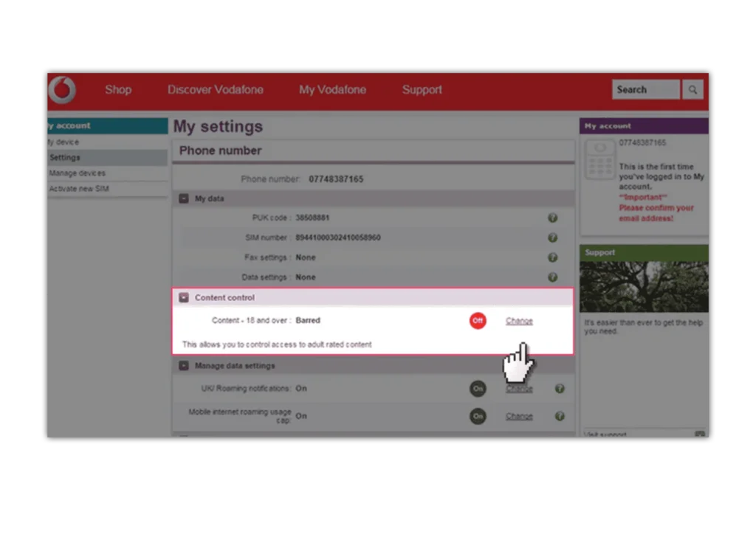
Task: Click the purple My account panel header
Action: pos(644,126)
